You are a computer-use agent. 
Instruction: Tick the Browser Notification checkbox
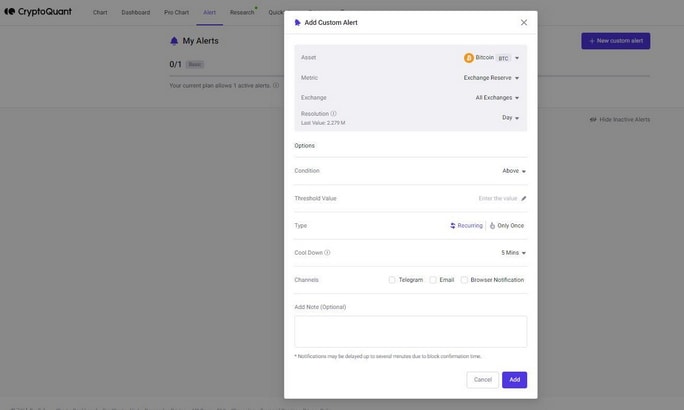click(464, 280)
